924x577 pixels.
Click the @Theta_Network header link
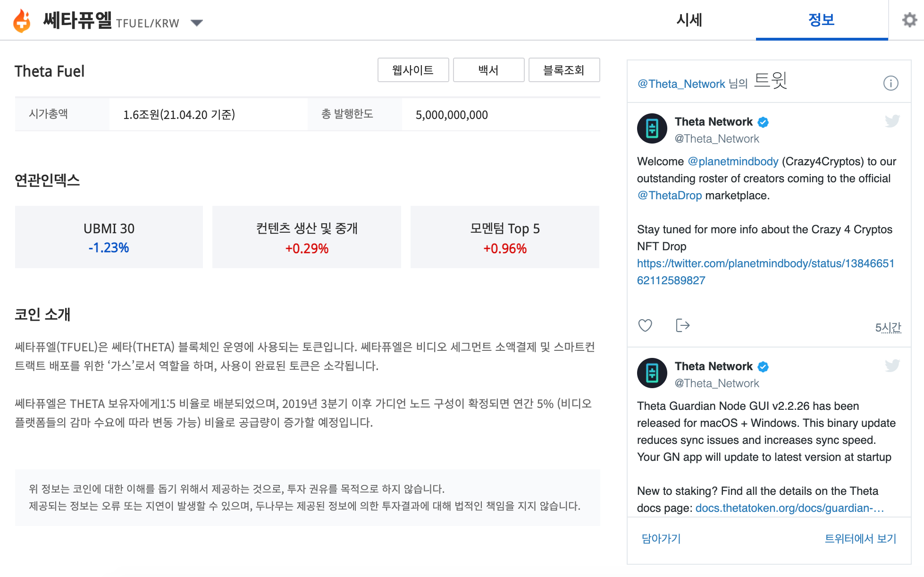click(x=681, y=84)
